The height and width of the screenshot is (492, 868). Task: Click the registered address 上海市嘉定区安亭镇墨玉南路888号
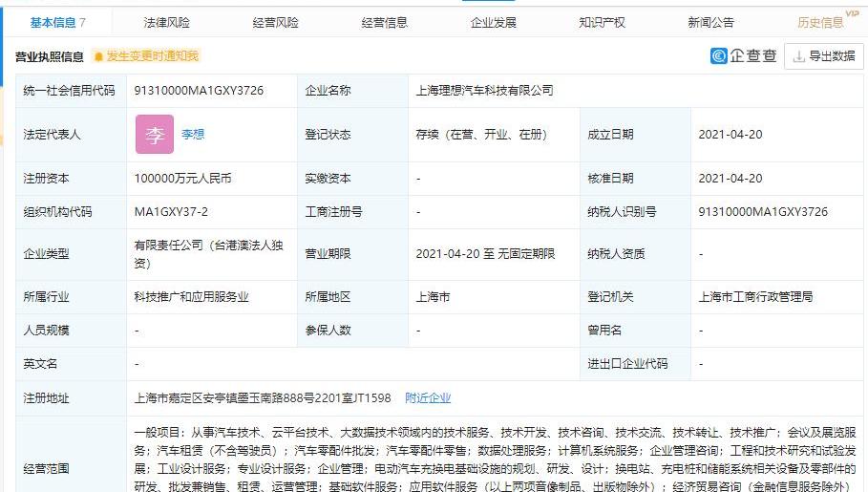click(x=263, y=397)
